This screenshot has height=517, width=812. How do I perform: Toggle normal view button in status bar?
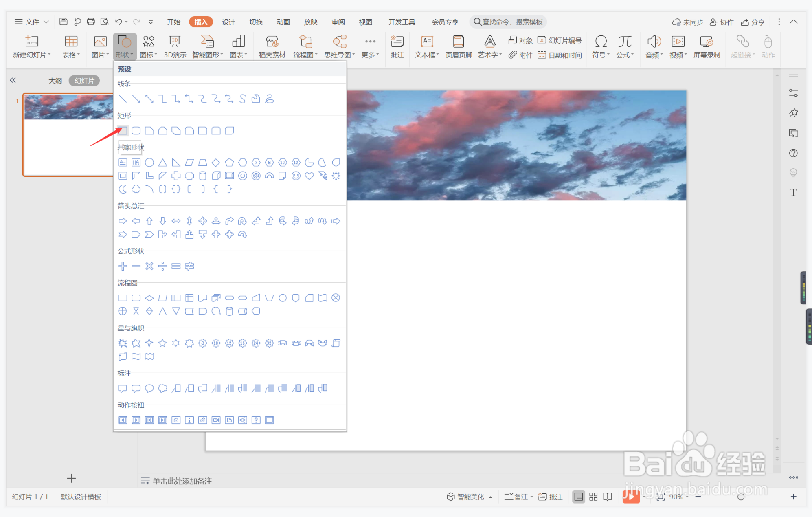tap(578, 497)
